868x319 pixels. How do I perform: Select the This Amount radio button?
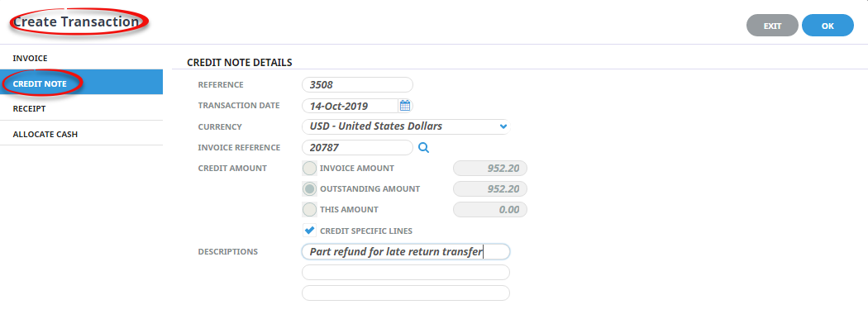(x=309, y=210)
